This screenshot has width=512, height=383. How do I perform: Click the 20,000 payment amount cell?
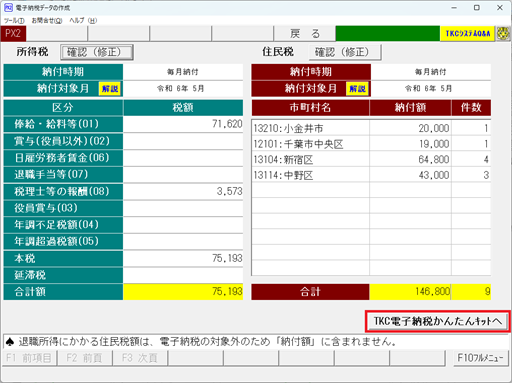point(410,128)
